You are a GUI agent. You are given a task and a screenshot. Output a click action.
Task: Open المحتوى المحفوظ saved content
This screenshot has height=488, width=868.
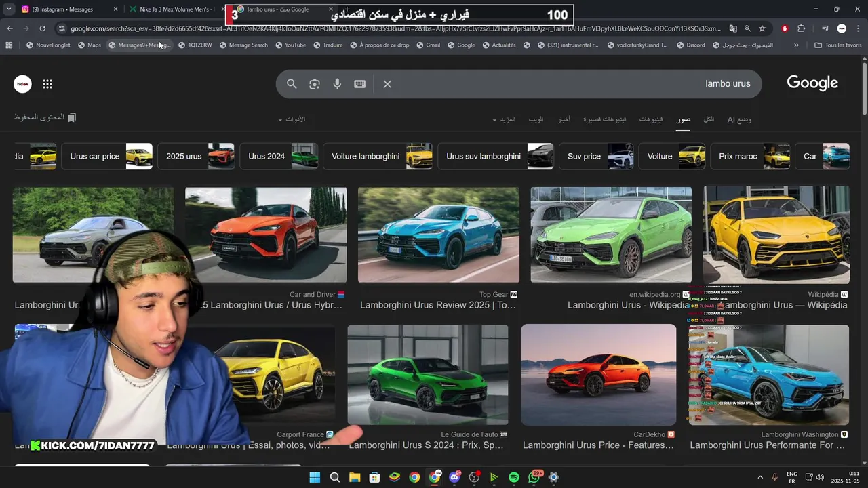pos(45,117)
